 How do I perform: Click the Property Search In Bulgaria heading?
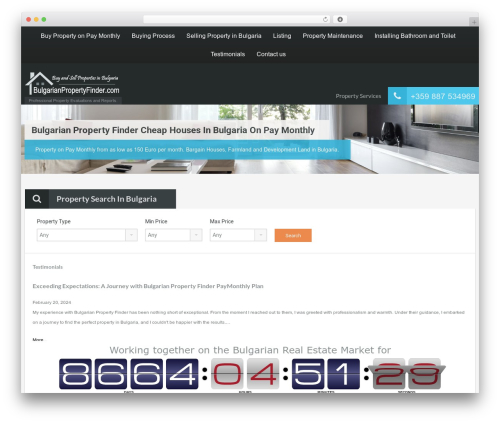coord(106,199)
